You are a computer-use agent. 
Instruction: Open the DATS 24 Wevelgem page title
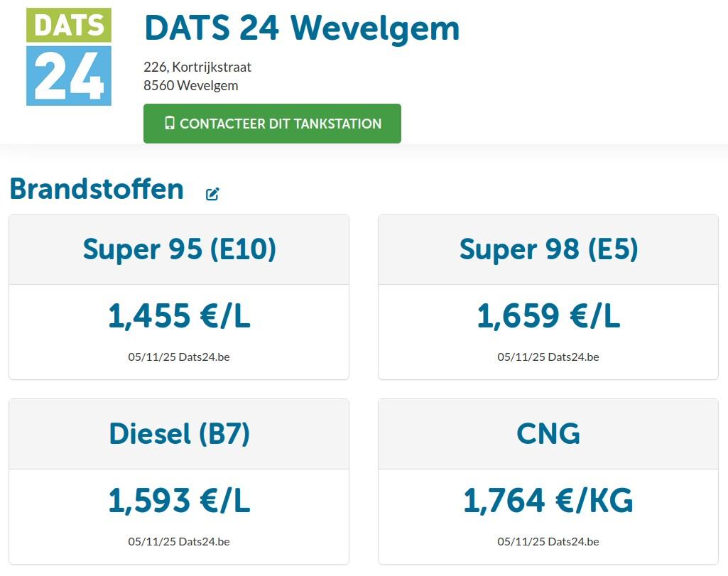point(302,28)
